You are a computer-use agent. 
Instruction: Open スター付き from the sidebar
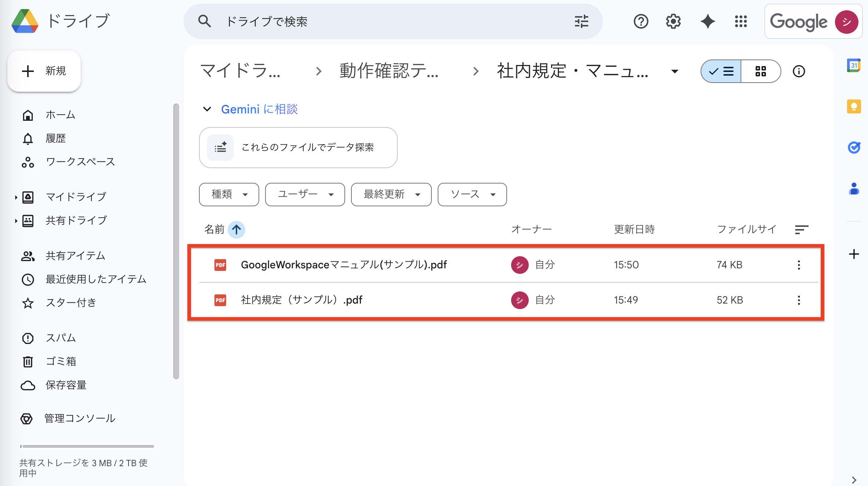click(71, 302)
